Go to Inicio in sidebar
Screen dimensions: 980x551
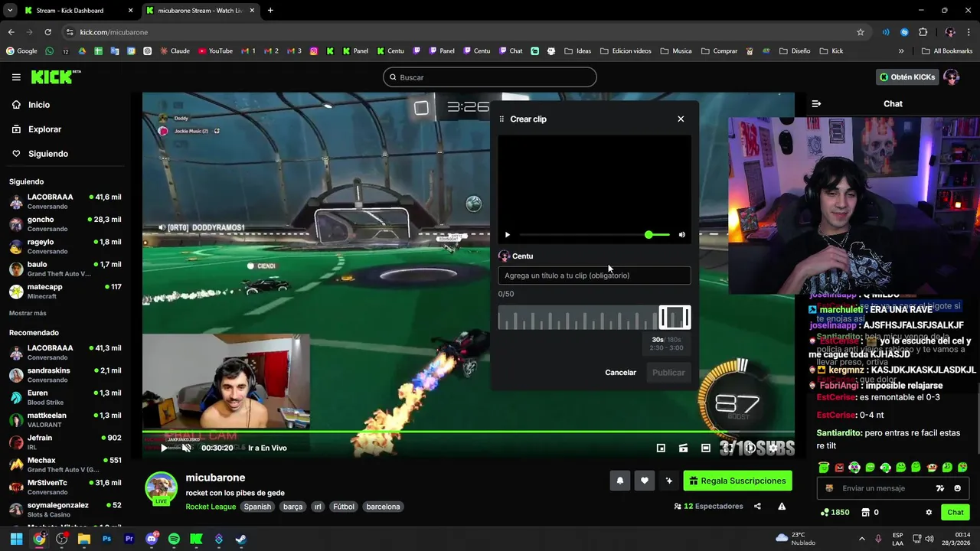click(38, 105)
